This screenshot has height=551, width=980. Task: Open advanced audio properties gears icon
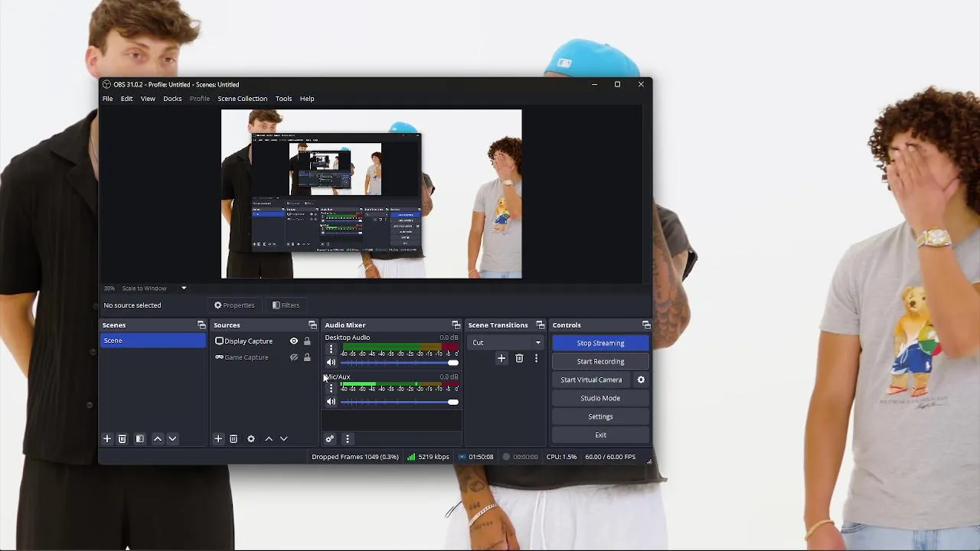point(329,439)
